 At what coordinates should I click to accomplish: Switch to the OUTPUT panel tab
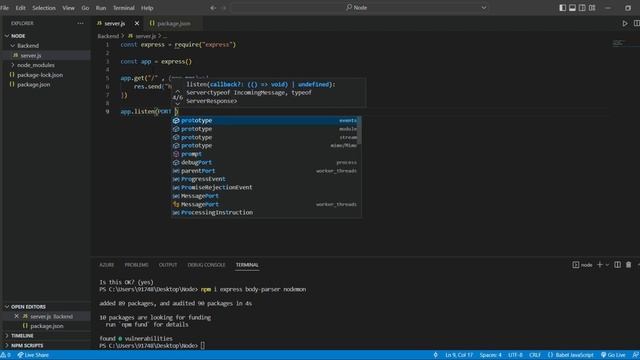click(x=168, y=265)
